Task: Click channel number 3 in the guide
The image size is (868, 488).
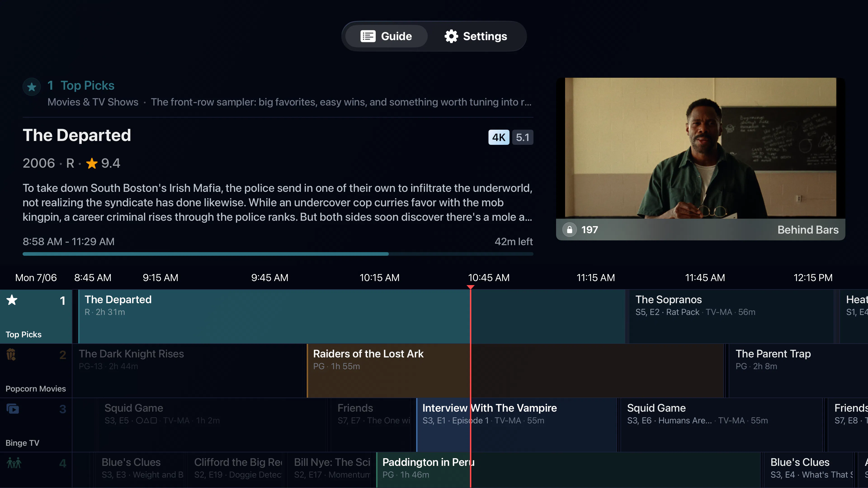Action: click(x=63, y=409)
